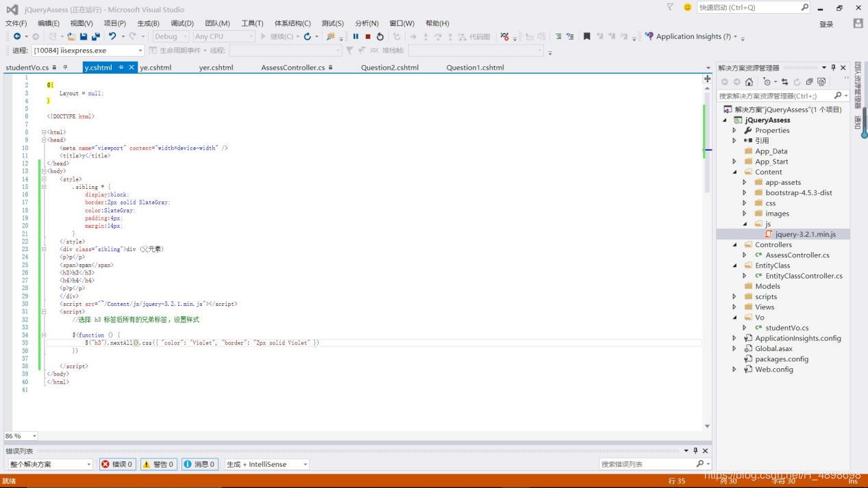Pin the Solution Explorer panel

(x=833, y=68)
